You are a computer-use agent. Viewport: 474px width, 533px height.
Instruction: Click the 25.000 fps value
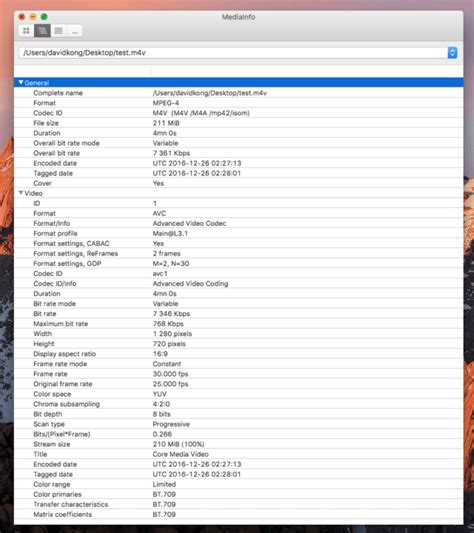pyautogui.click(x=170, y=384)
